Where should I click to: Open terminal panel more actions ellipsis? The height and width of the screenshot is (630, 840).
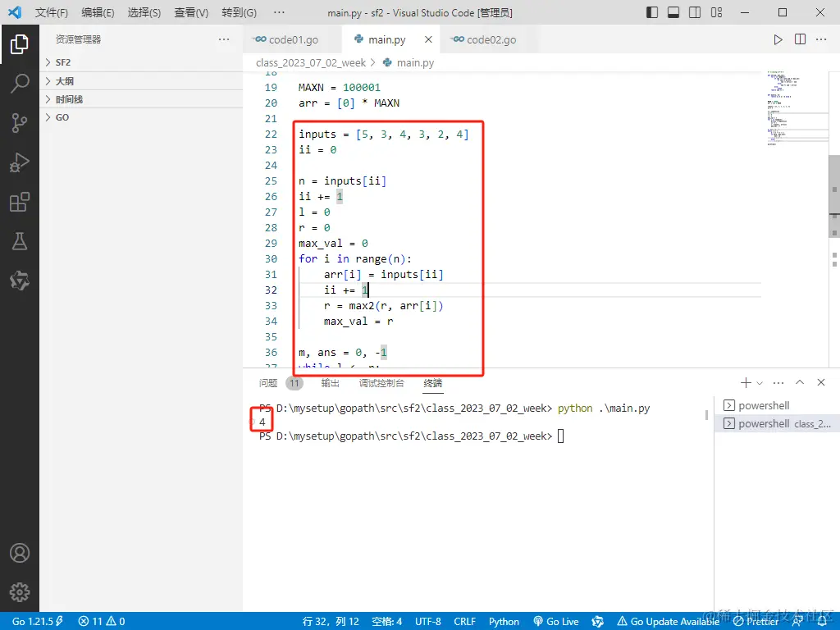(x=778, y=382)
